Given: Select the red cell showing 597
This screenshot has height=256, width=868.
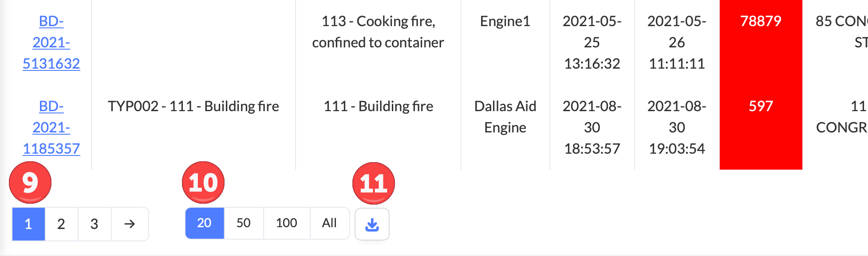Looking at the screenshot, I should (x=761, y=128).
